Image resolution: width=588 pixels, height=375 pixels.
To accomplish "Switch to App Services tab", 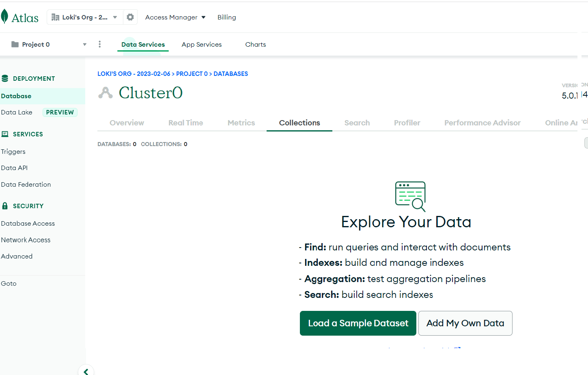I will tap(202, 45).
